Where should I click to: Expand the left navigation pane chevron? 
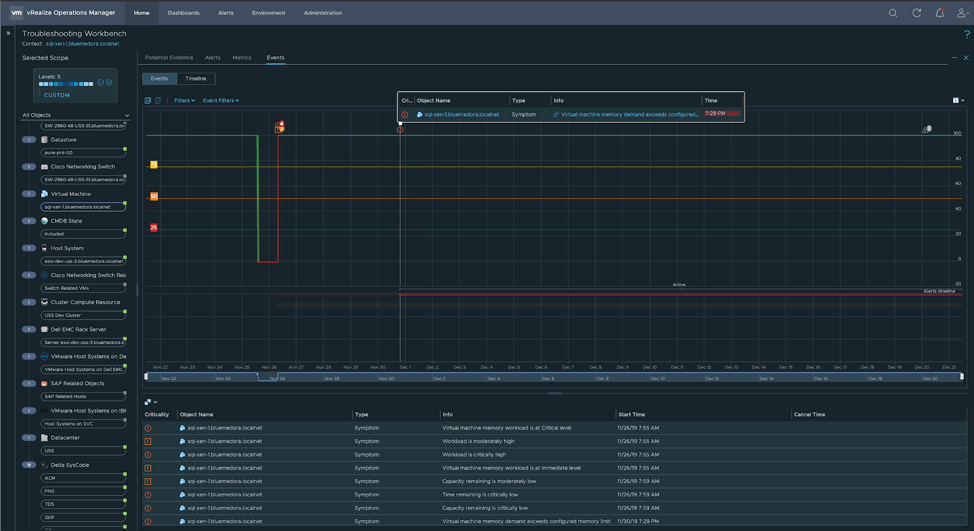pyautogui.click(x=8, y=34)
